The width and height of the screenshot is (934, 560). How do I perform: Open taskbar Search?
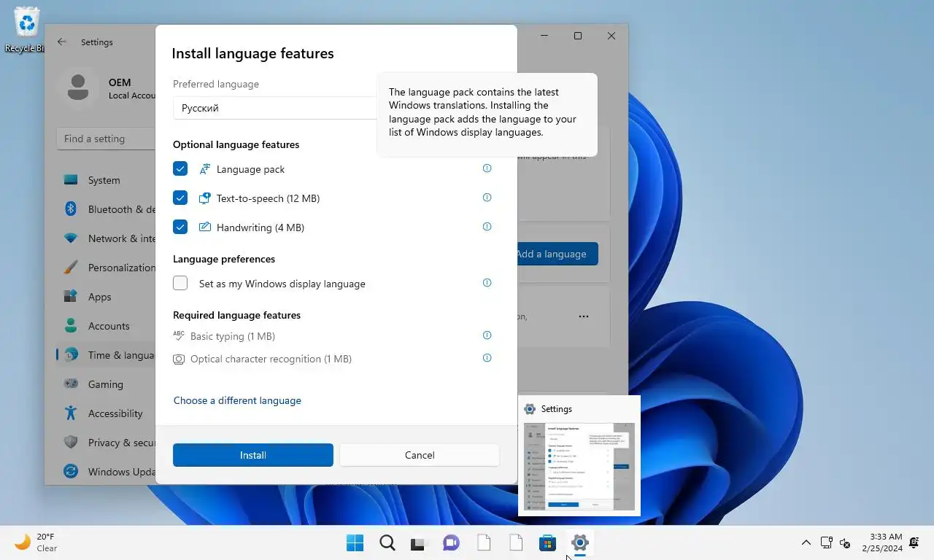387,542
